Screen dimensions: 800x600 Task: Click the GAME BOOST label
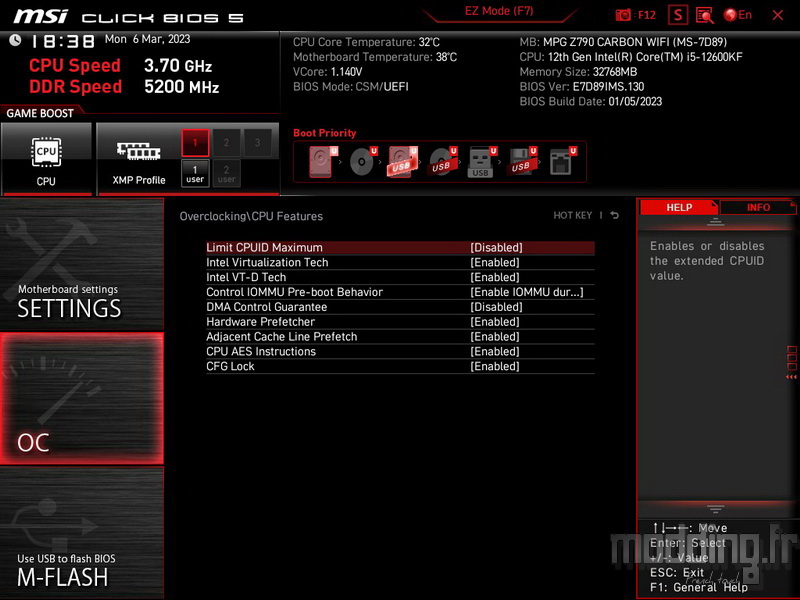tap(40, 113)
